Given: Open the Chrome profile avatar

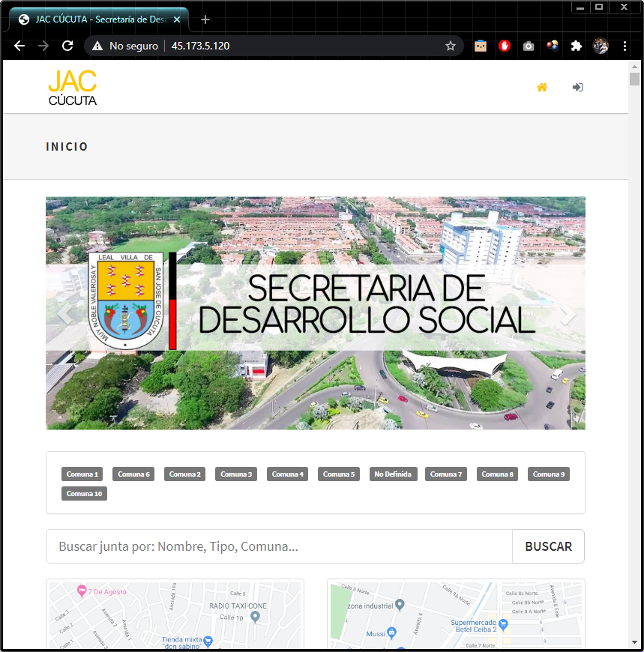Looking at the screenshot, I should [x=601, y=46].
